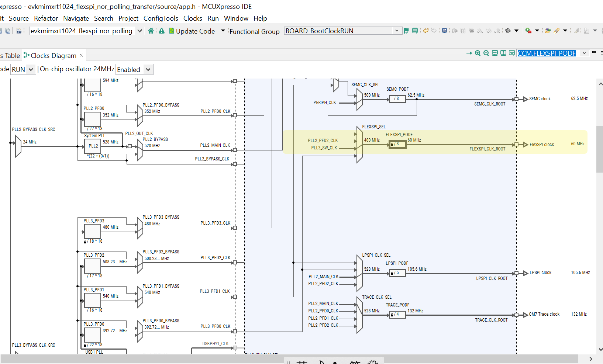Screen dimensions: 603x364
Task: Open the Clocks menu
Action: coord(193,18)
